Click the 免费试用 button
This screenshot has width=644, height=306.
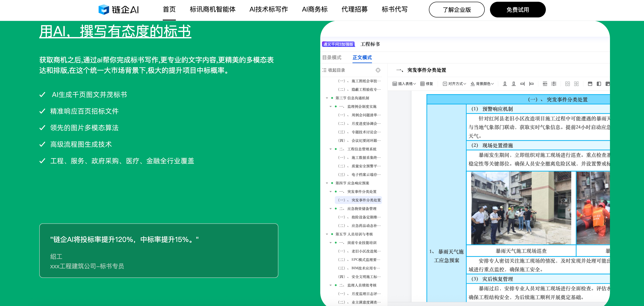coord(517,10)
